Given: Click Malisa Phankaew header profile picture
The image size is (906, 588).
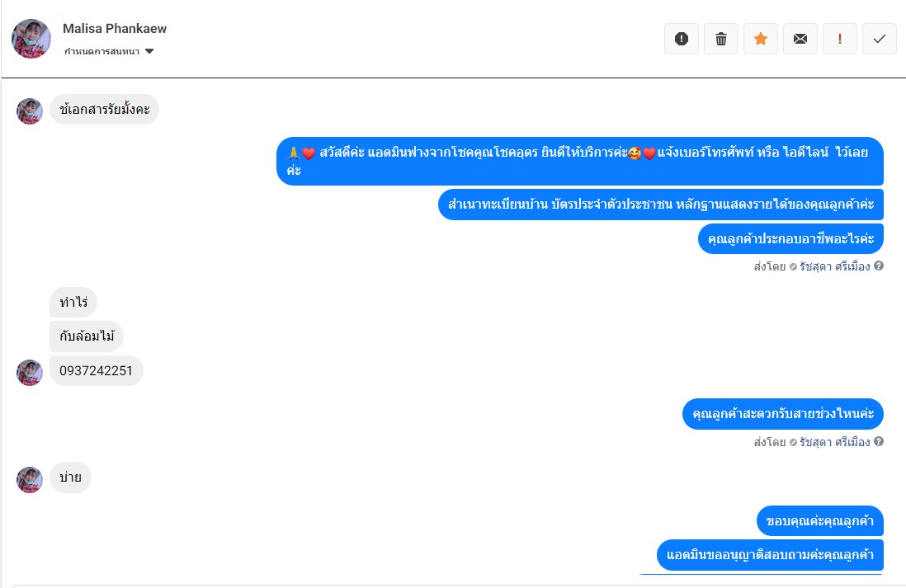Looking at the screenshot, I should click(x=31, y=39).
